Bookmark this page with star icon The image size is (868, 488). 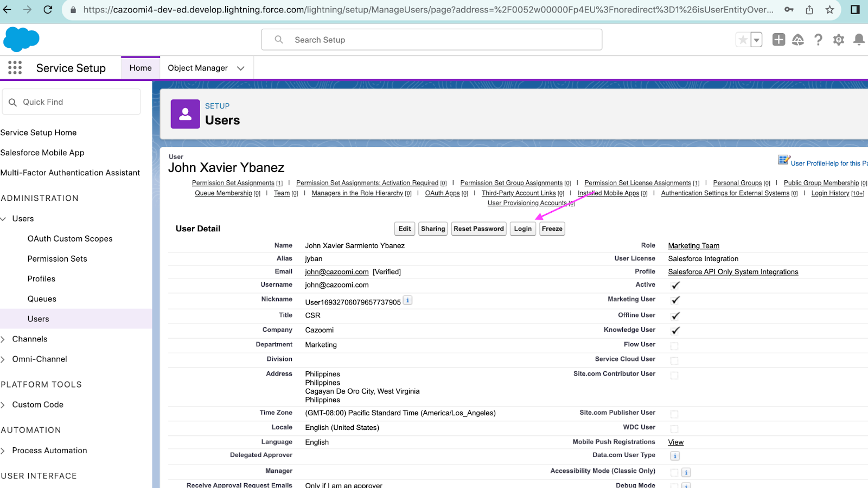tap(829, 10)
